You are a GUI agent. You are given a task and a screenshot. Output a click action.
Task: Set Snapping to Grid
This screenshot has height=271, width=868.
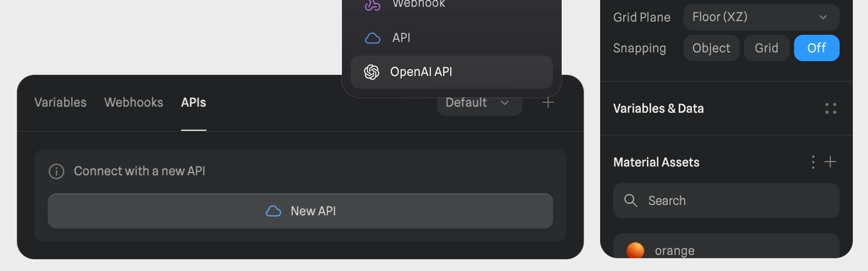[766, 48]
